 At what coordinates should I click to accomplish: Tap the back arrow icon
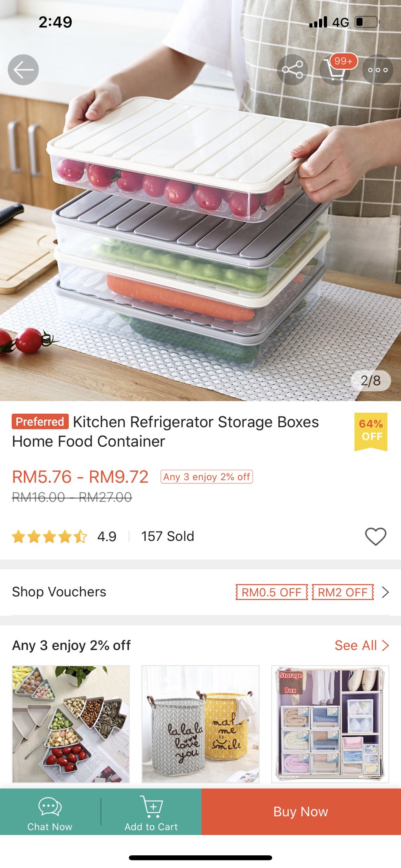point(23,70)
